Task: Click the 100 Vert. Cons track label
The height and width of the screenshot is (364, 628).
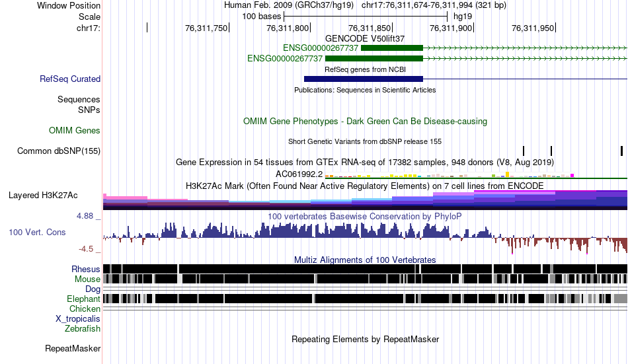Action: (37, 233)
